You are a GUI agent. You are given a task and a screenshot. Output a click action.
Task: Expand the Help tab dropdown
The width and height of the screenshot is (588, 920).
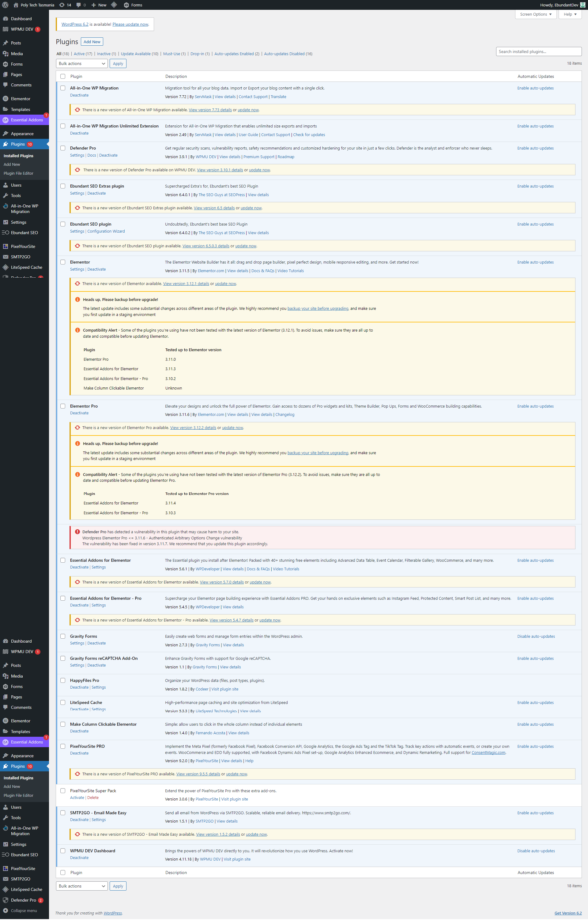click(570, 14)
